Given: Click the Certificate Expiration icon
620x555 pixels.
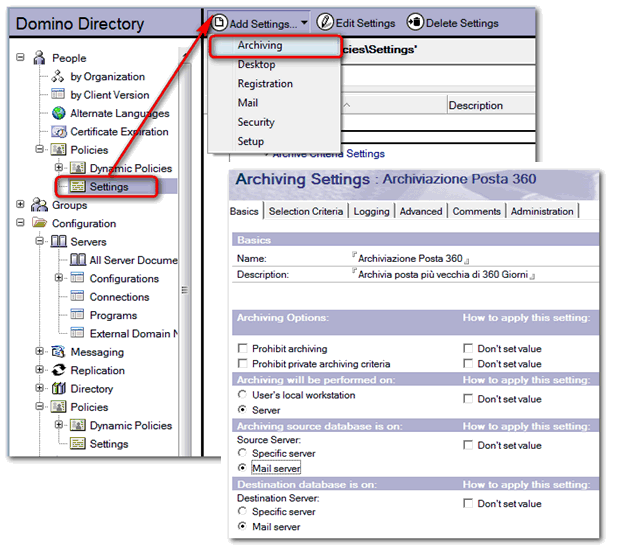Looking at the screenshot, I should [x=59, y=132].
